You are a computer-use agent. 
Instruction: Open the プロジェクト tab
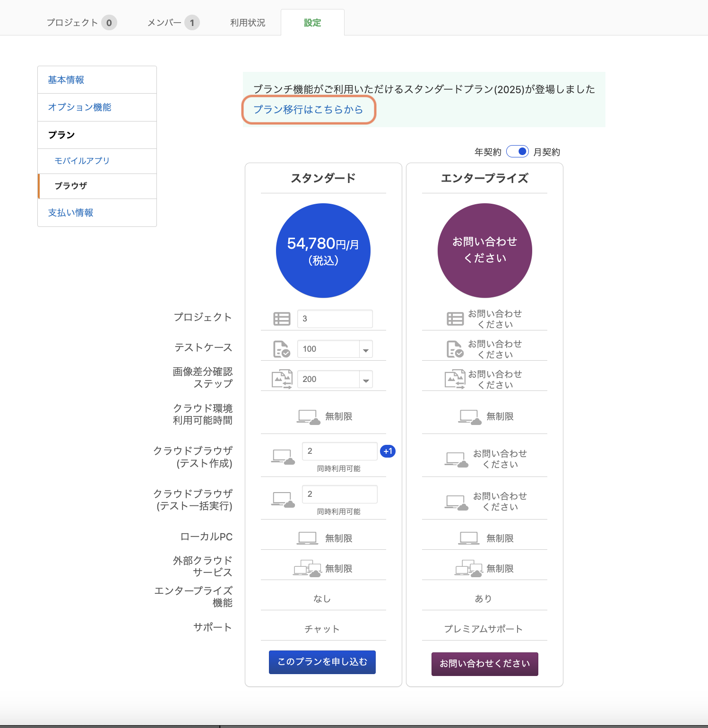[81, 23]
